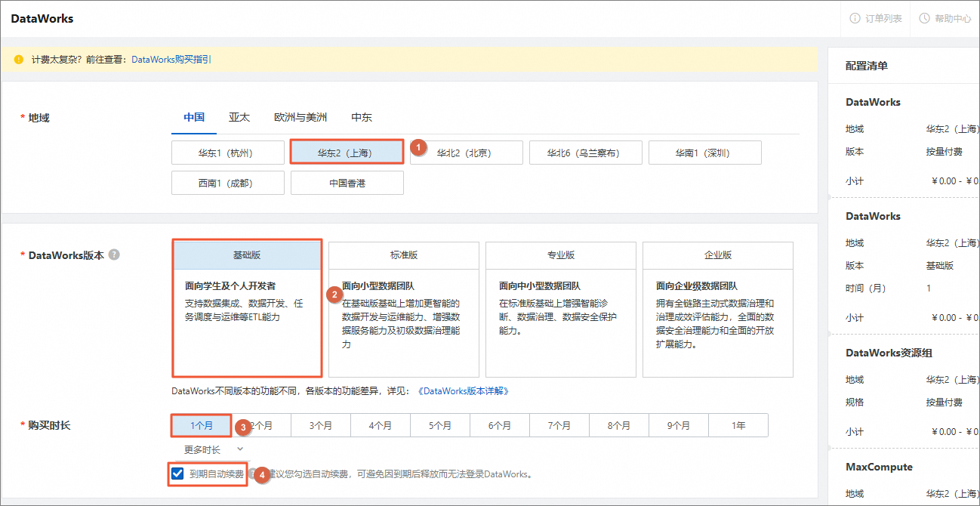Choose the 企业版 edition card
Image resolution: width=980 pixels, height=506 pixels.
point(718,310)
